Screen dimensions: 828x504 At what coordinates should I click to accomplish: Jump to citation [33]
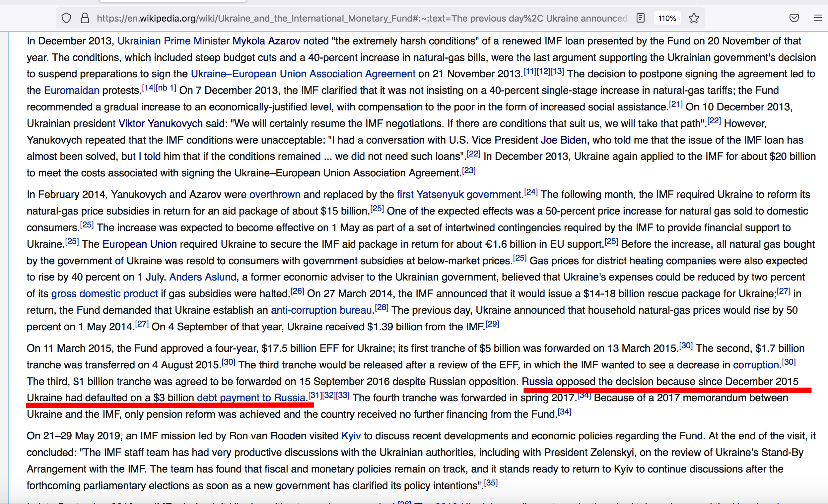tap(343, 395)
